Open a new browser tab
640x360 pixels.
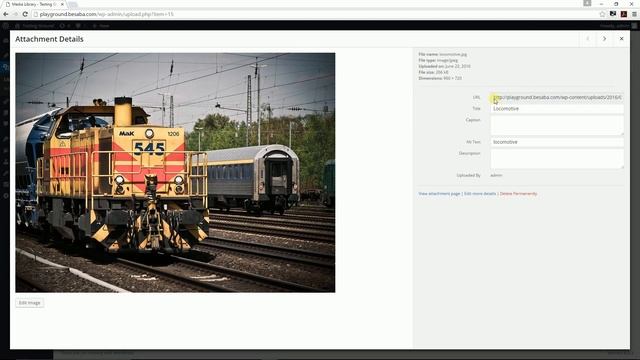(x=73, y=4)
